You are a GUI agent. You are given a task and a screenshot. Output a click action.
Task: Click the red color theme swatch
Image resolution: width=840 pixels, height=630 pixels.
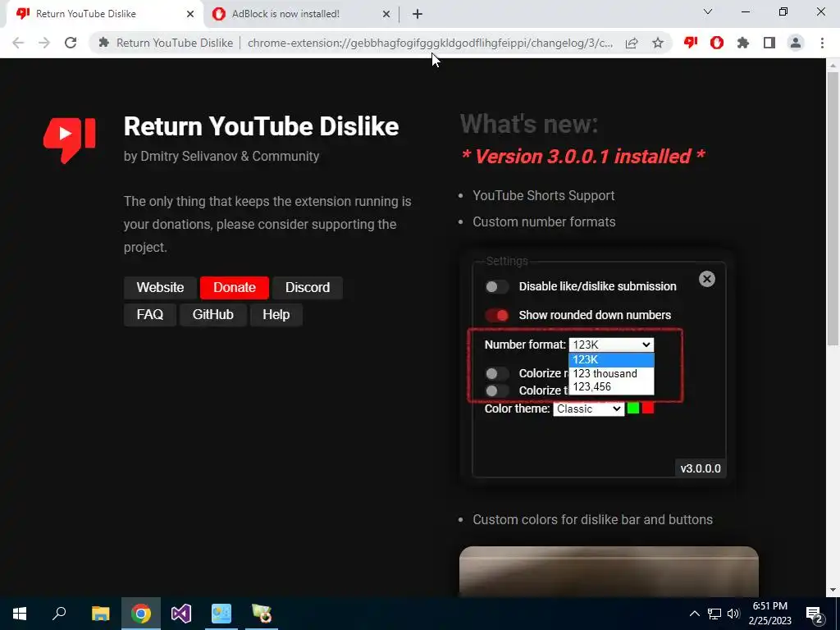click(x=648, y=409)
